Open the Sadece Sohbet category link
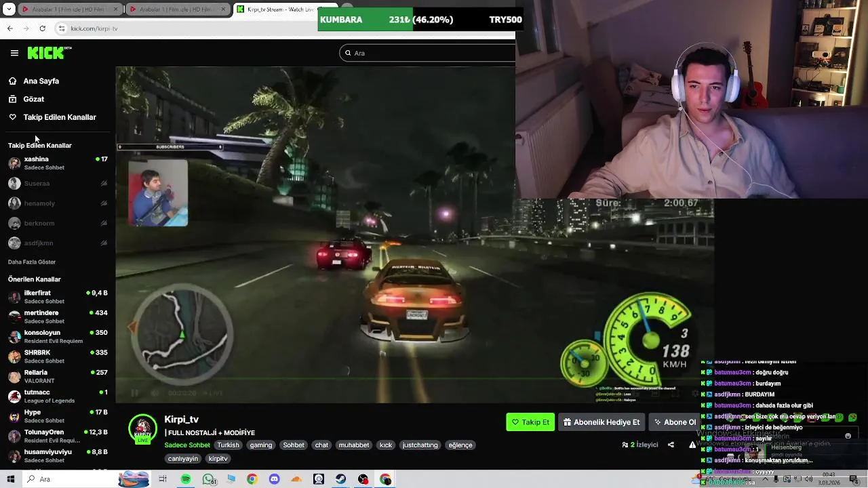Image resolution: width=868 pixels, height=488 pixels. (187, 445)
